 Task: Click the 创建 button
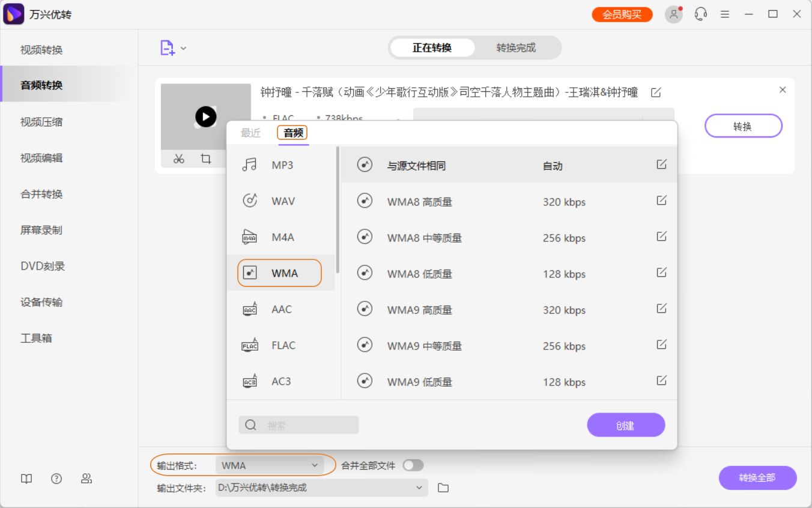click(626, 425)
